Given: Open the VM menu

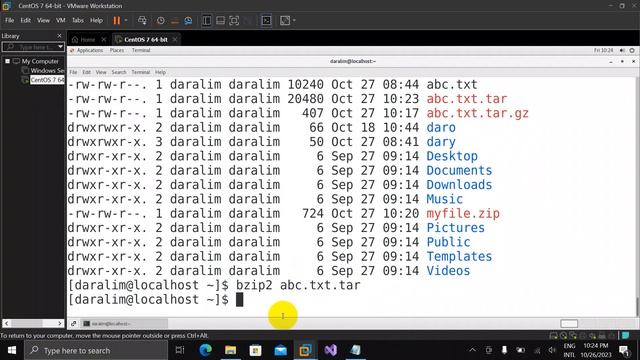Looking at the screenshot, I should [61, 20].
